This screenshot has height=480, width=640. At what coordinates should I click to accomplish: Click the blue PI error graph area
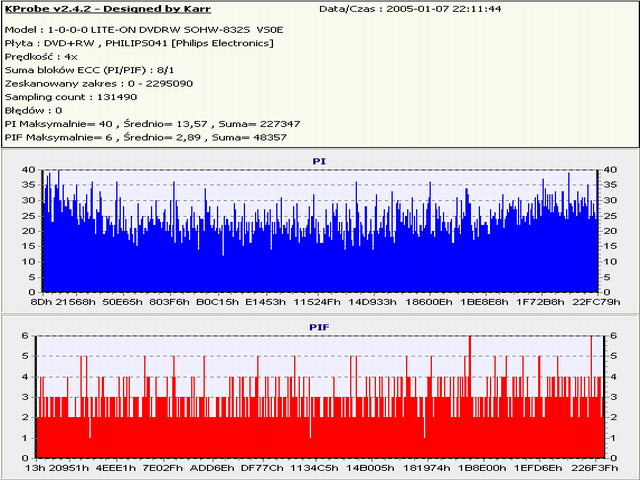click(320, 231)
